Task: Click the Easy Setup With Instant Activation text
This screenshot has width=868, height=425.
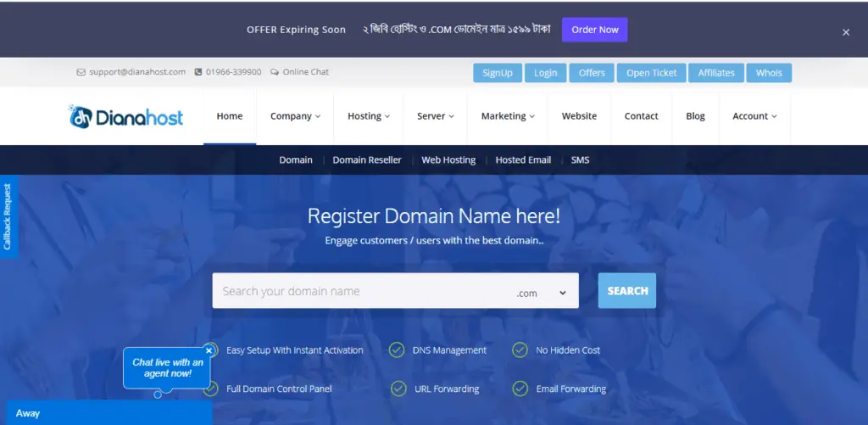Action: (x=294, y=350)
